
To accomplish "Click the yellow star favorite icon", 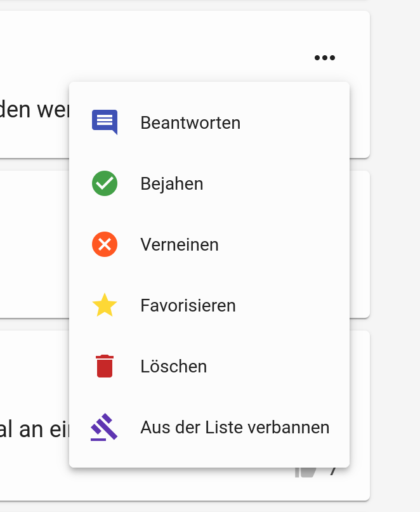I will point(105,305).
